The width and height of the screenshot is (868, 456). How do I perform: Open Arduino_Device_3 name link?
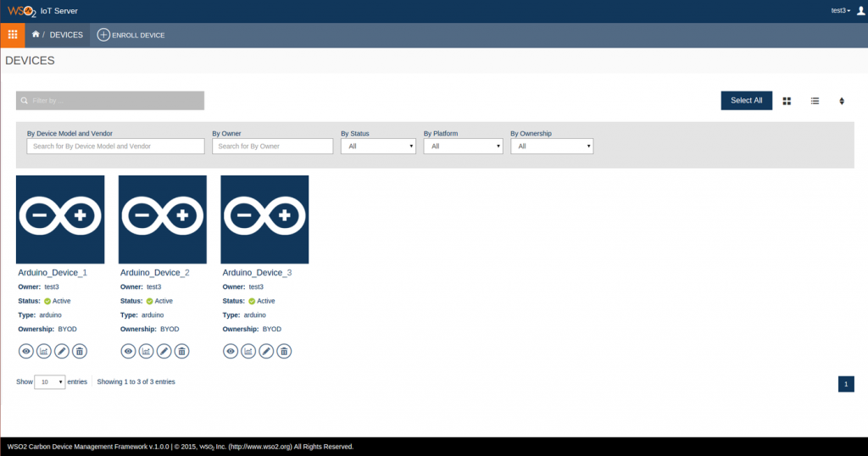(257, 272)
